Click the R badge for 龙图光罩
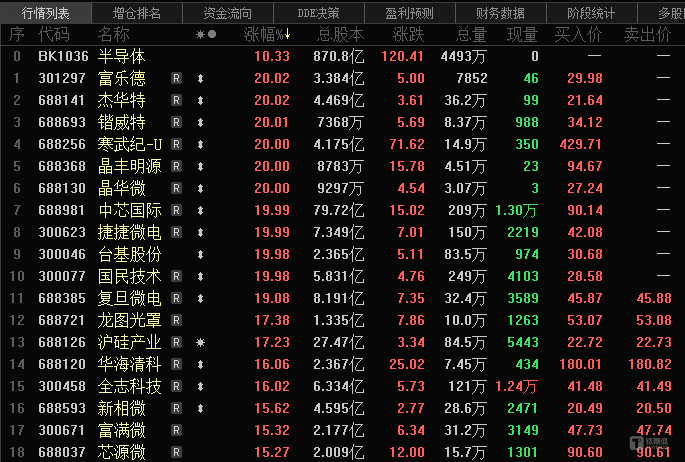Image resolution: width=685 pixels, height=462 pixels. pos(176,321)
